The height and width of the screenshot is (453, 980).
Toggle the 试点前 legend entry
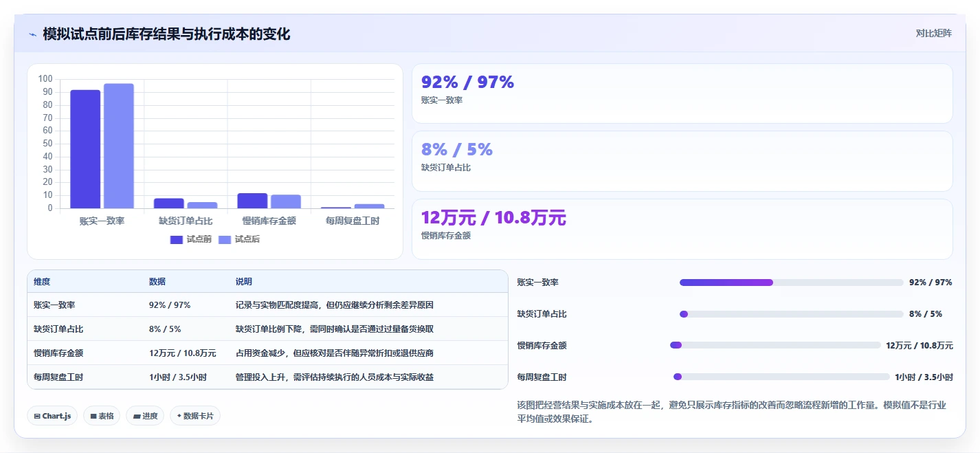click(x=191, y=239)
